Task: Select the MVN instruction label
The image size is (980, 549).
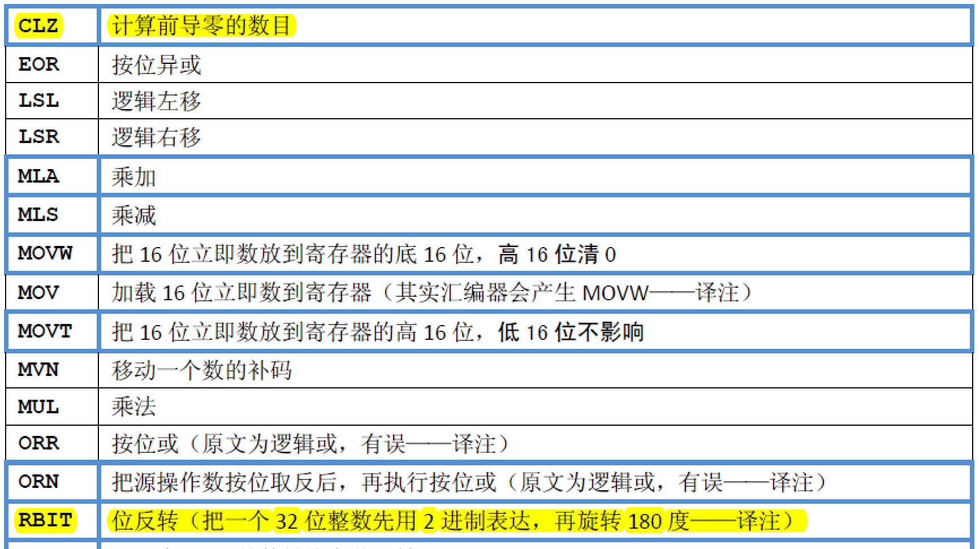Action: coord(38,369)
